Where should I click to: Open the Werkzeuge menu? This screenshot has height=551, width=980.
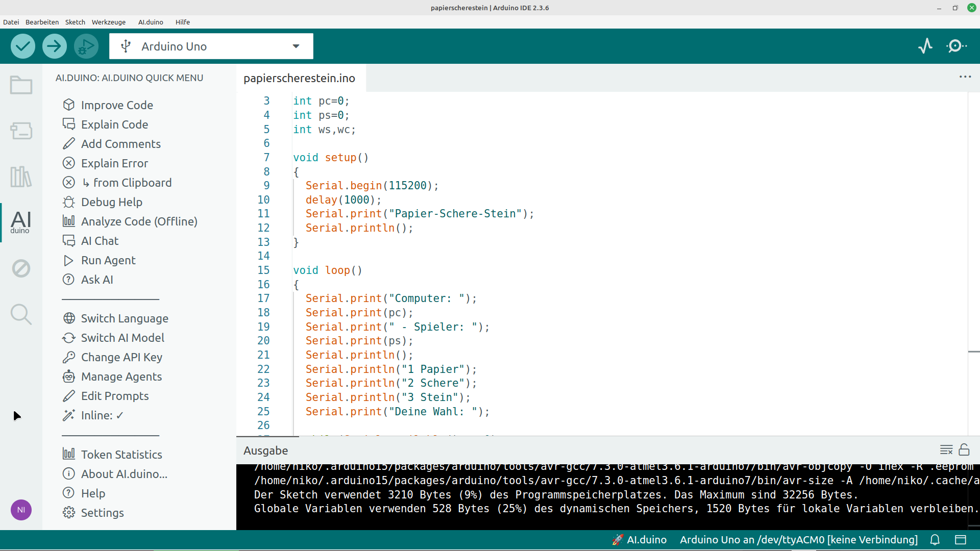tap(108, 22)
